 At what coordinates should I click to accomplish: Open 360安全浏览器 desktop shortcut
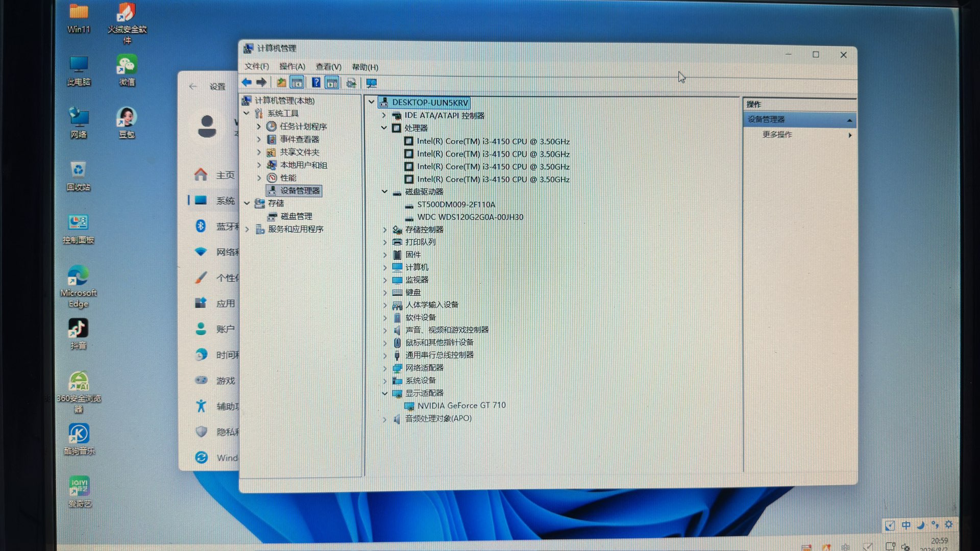(x=79, y=392)
